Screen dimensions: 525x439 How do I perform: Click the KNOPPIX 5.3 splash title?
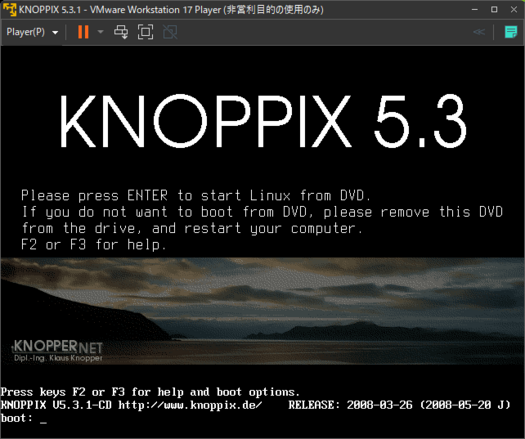click(263, 121)
